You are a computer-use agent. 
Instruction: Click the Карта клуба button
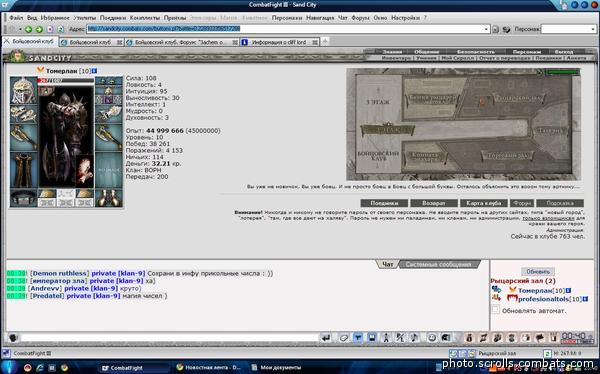click(x=484, y=203)
